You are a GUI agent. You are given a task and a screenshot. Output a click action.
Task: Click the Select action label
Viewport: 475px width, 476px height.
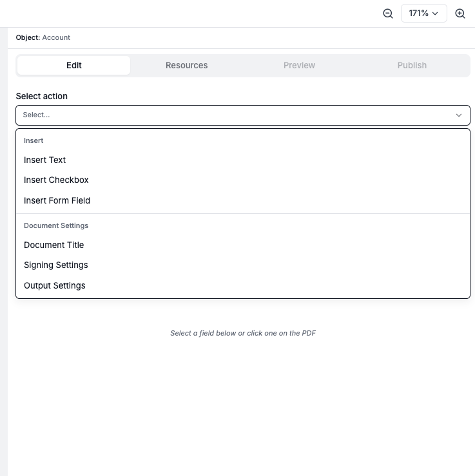pyautogui.click(x=42, y=96)
